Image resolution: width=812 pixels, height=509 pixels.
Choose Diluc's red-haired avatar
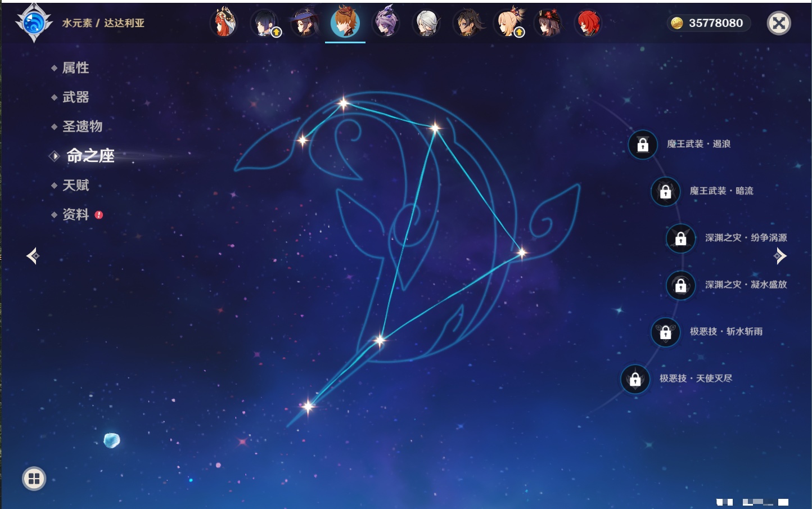click(588, 23)
